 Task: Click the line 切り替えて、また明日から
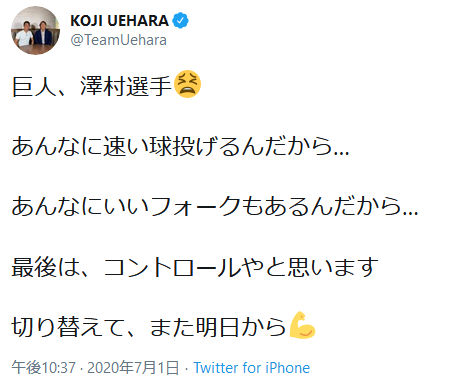click(149, 327)
